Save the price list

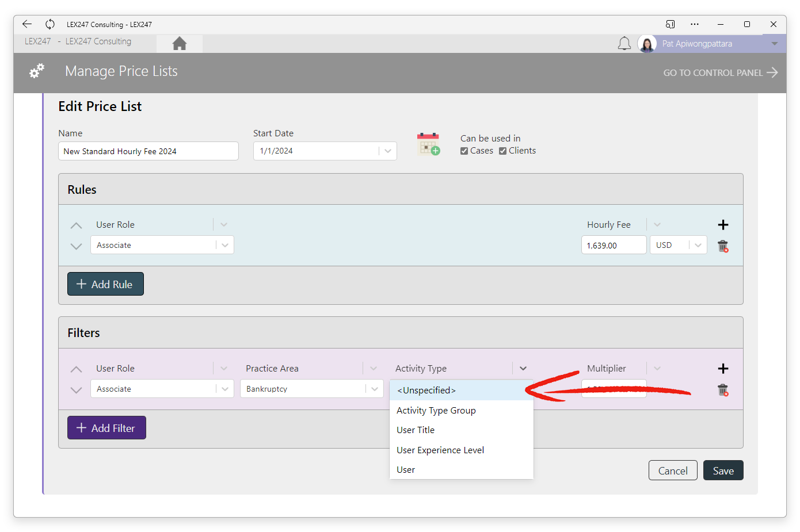point(723,470)
